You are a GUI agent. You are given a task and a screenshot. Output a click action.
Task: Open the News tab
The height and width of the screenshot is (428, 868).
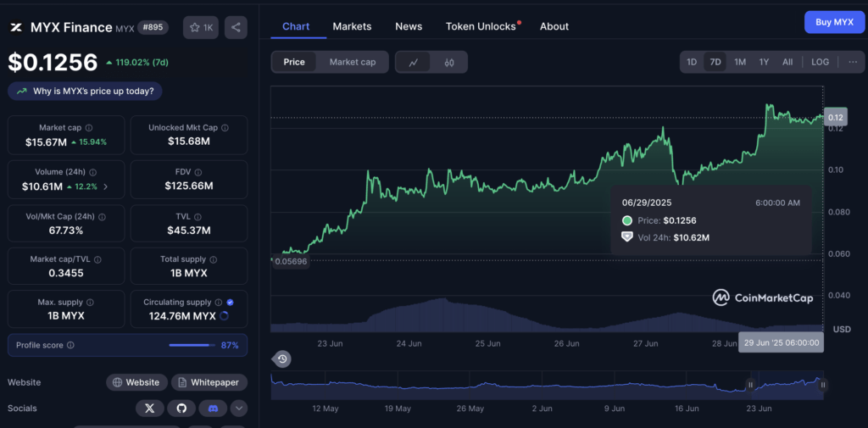tap(409, 26)
